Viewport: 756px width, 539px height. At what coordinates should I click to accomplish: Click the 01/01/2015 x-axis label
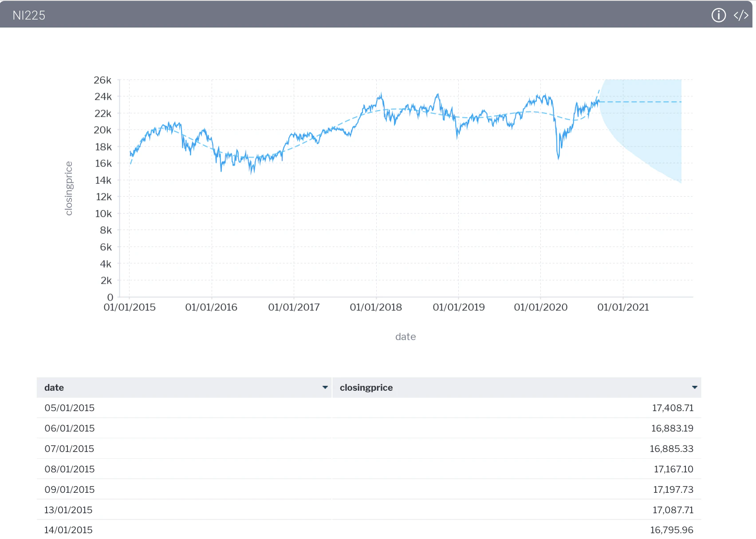point(130,307)
